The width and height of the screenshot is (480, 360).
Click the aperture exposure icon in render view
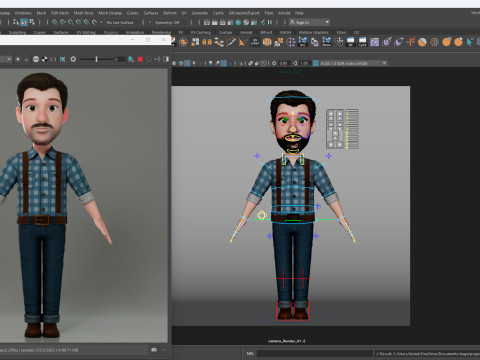coord(73,59)
